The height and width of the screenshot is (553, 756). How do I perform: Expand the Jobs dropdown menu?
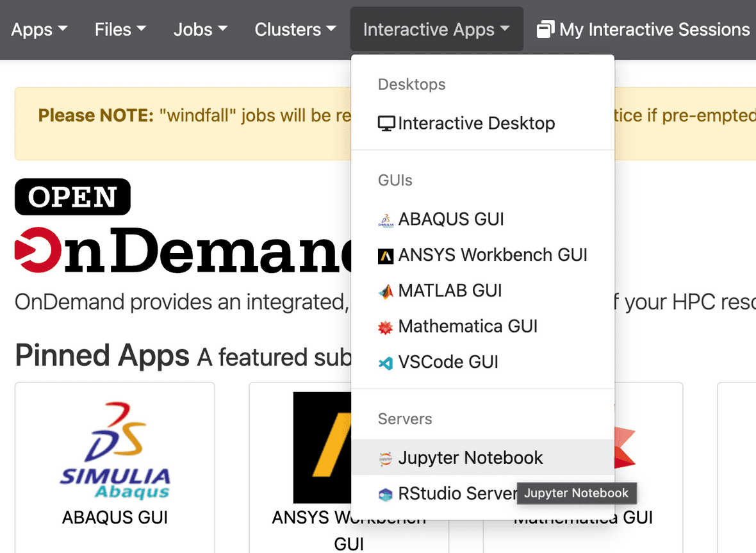click(201, 29)
